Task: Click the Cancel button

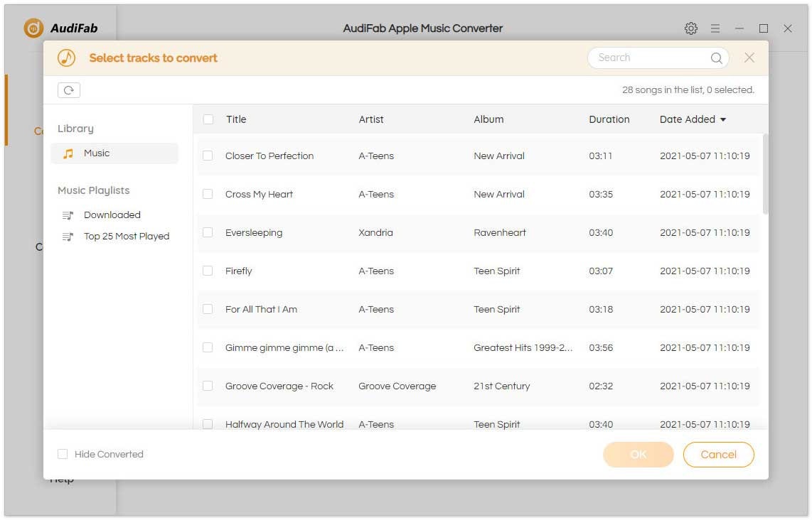Action: pyautogui.click(x=718, y=454)
